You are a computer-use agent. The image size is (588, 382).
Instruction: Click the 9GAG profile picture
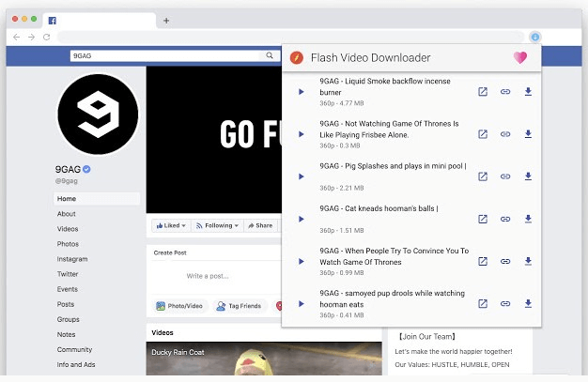pos(98,115)
